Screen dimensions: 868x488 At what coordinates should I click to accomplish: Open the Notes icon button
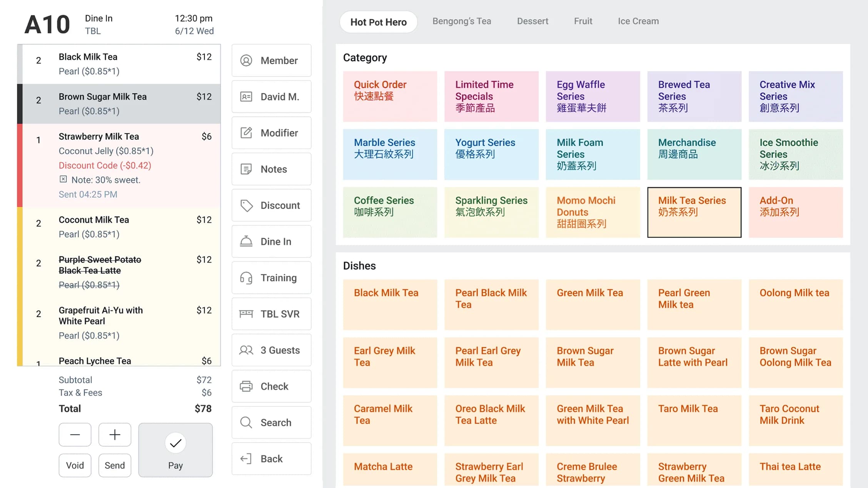point(246,169)
